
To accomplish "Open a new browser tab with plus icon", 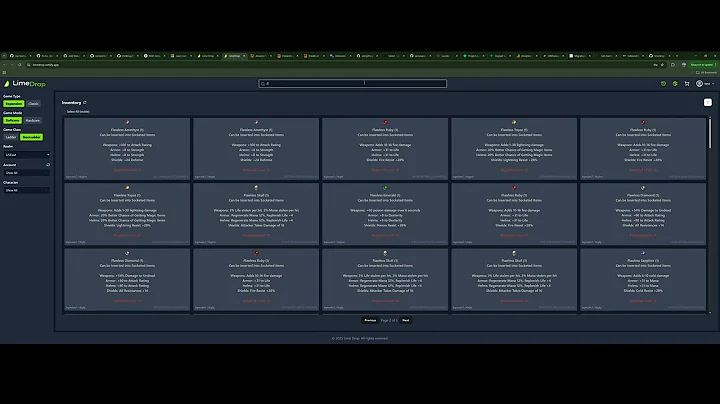I will pos(676,56).
